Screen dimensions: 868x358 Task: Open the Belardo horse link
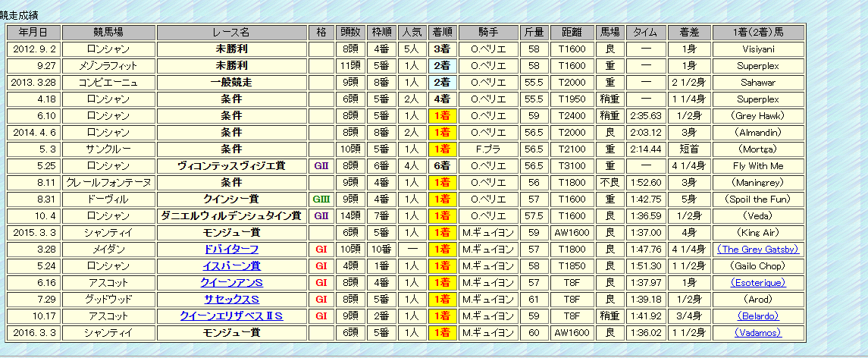pyautogui.click(x=757, y=316)
